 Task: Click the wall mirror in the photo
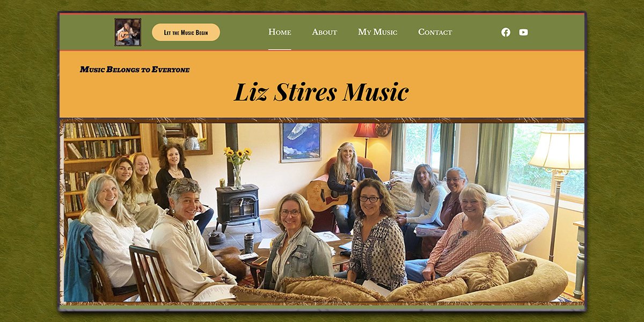point(181,138)
